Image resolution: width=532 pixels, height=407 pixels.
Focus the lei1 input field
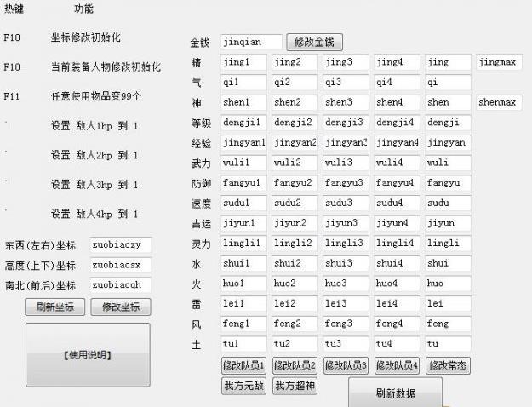click(x=243, y=303)
